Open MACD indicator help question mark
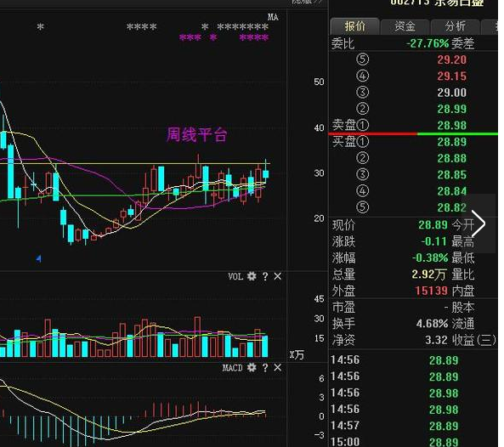 coord(265,368)
